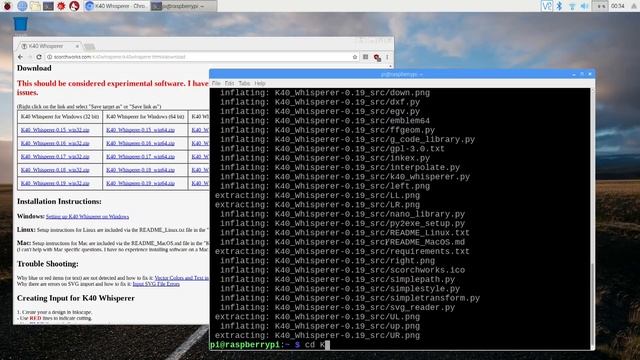Download K40_Whisperer-0.18_win64.zip
The image size is (640, 360).
pyautogui.click(x=140, y=170)
